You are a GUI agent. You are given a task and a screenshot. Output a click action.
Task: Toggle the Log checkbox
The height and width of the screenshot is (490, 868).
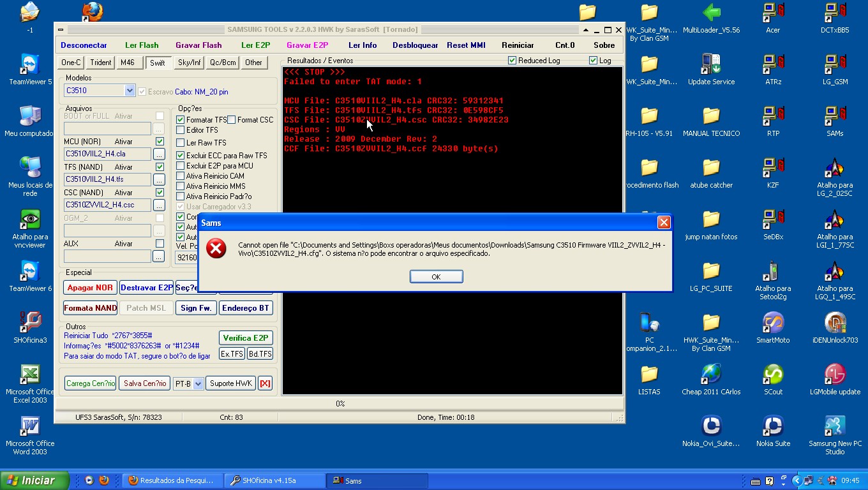point(593,61)
